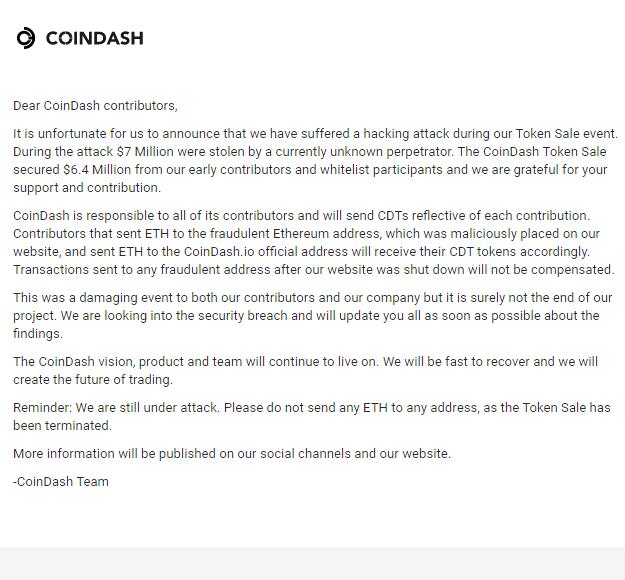The height and width of the screenshot is (580, 625).
Task: Click 'Token Sale event' in first paragraph
Action: pos(566,133)
